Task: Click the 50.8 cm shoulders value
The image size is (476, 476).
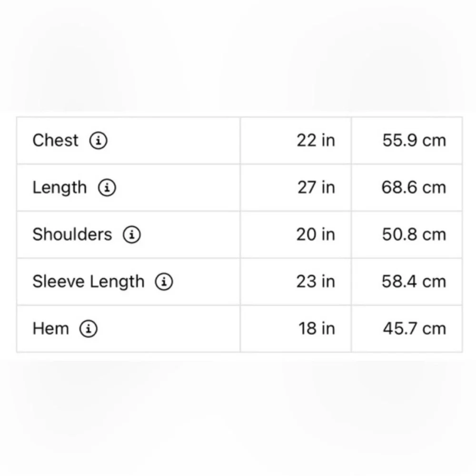Action: click(x=414, y=235)
